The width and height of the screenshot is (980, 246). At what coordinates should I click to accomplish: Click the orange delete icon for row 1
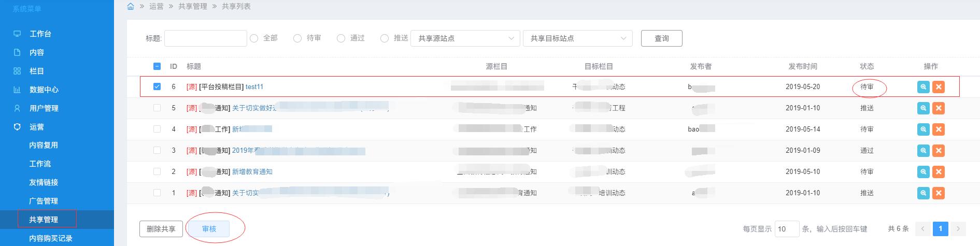coord(938,193)
